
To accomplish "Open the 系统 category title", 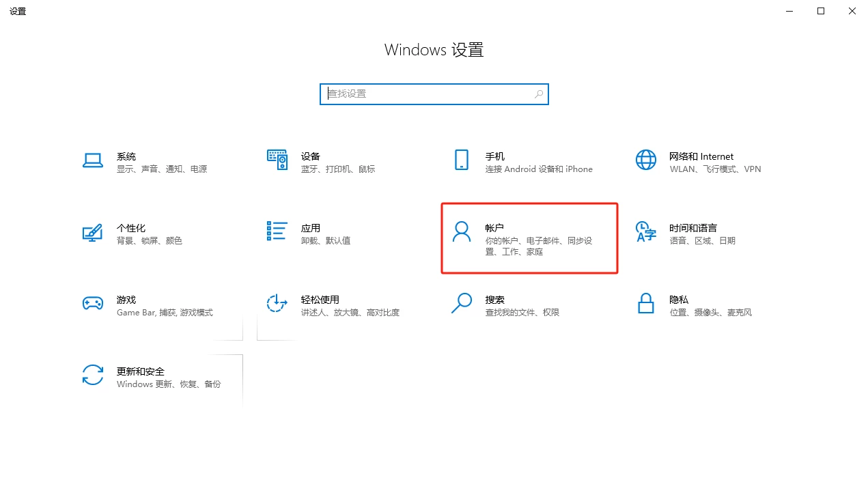I will tap(126, 156).
